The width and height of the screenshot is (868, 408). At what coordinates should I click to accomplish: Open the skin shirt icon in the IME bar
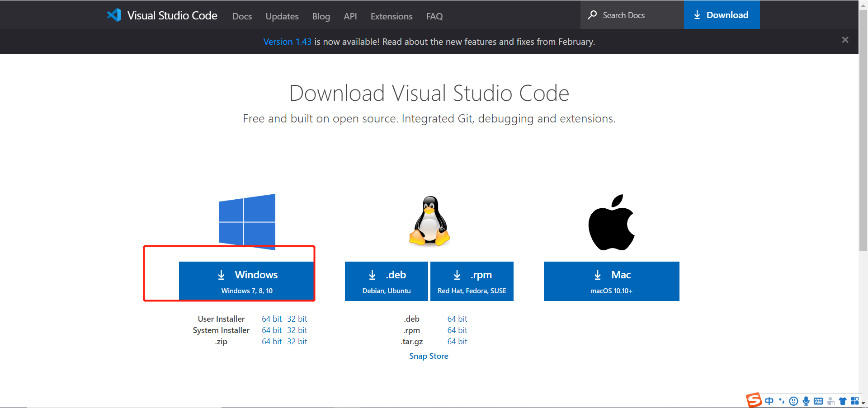[x=843, y=401]
